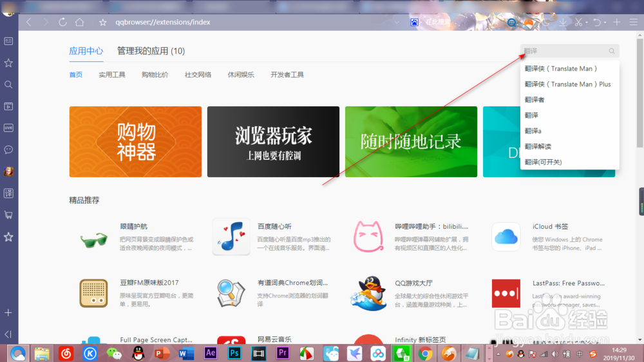Expand the undo dropdown arrow
The height and width of the screenshot is (362, 644).
pos(605,23)
